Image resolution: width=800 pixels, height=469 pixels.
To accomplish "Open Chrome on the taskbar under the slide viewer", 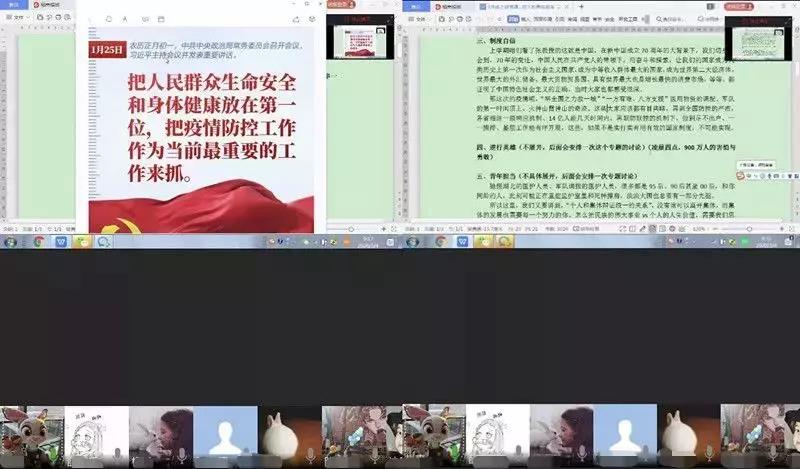I will coord(40,242).
